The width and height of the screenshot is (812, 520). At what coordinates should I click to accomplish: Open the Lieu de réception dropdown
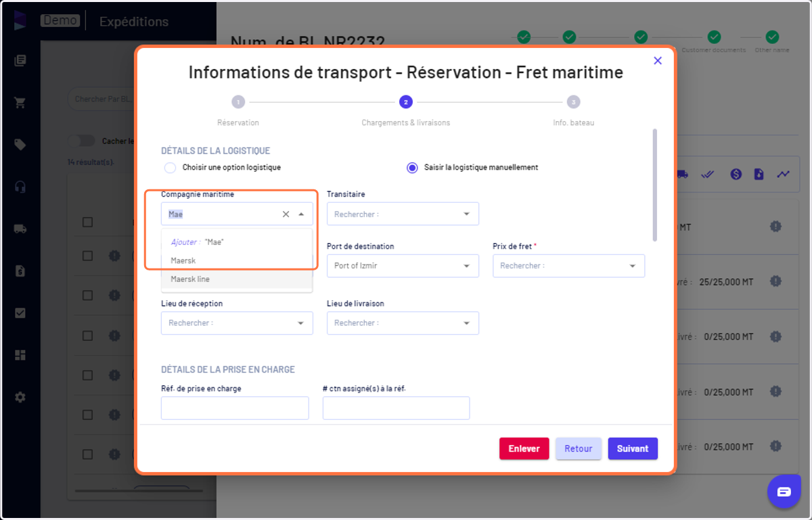click(237, 323)
